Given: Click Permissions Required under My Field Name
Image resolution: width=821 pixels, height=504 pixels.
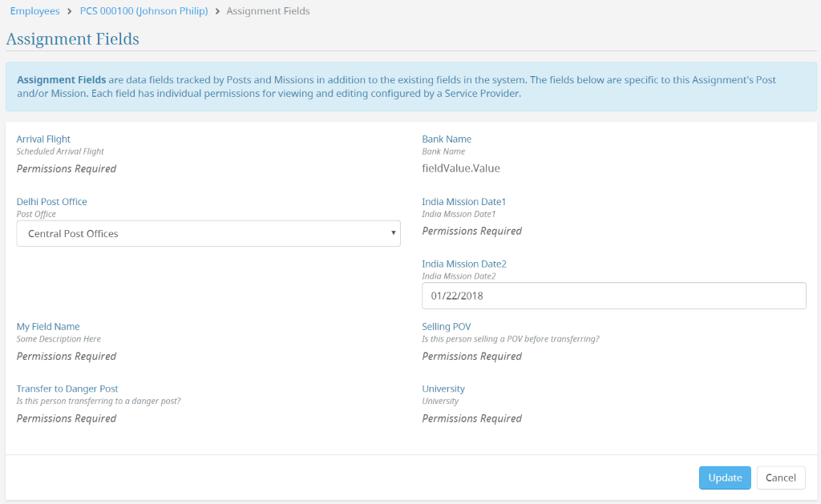Looking at the screenshot, I should click(x=67, y=356).
